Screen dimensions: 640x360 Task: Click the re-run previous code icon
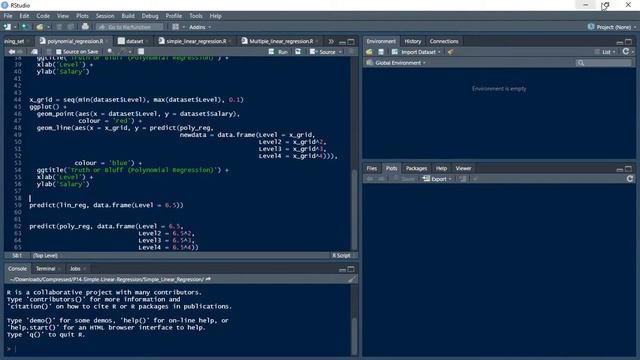click(x=298, y=52)
